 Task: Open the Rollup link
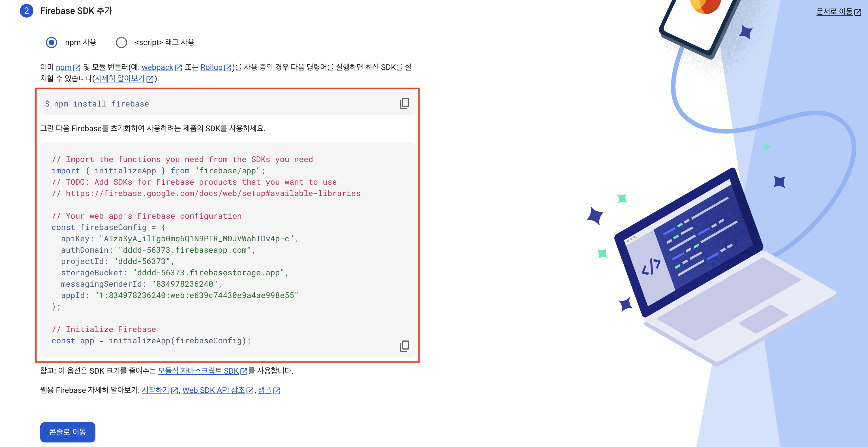[211, 67]
